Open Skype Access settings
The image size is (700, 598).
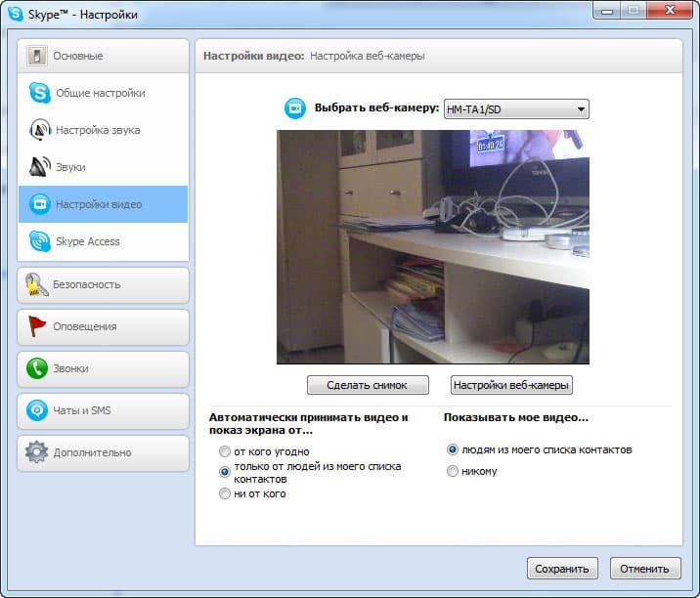point(103,241)
